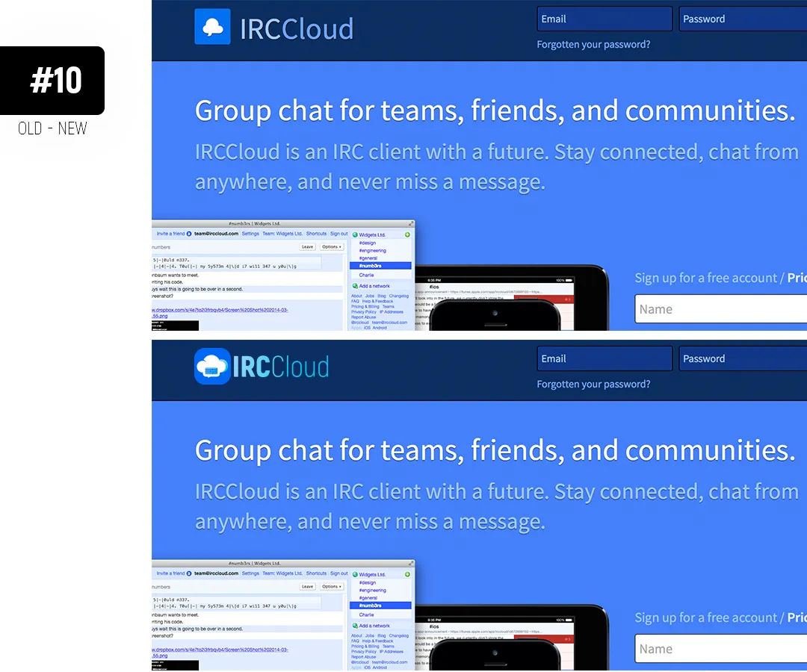
Task: Open 'Forgotten your password?' on old-logo page
Action: coord(593,45)
